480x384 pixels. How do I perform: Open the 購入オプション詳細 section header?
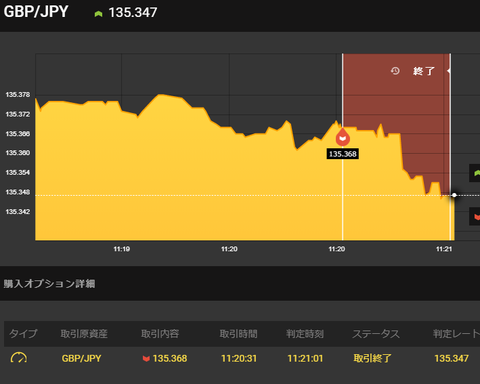49,284
